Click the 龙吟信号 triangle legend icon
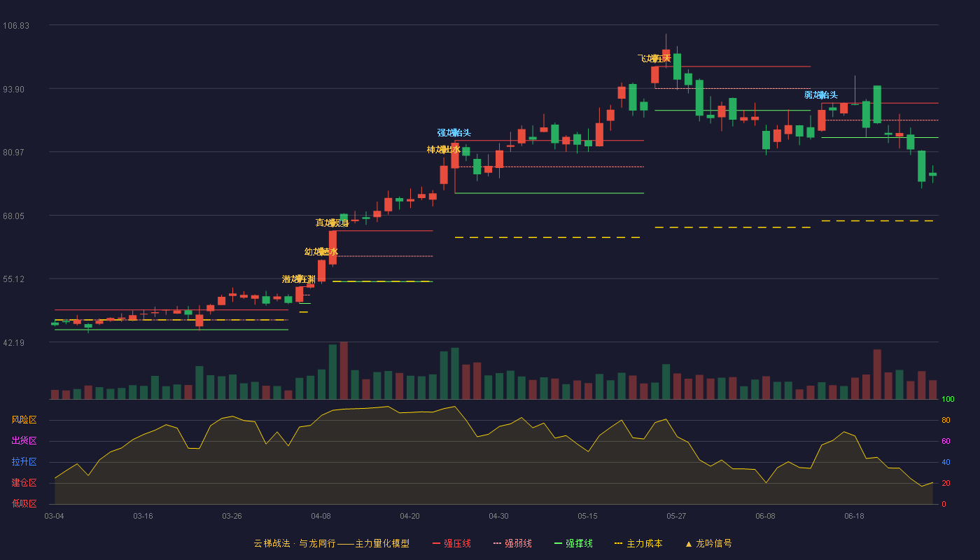 click(689, 543)
